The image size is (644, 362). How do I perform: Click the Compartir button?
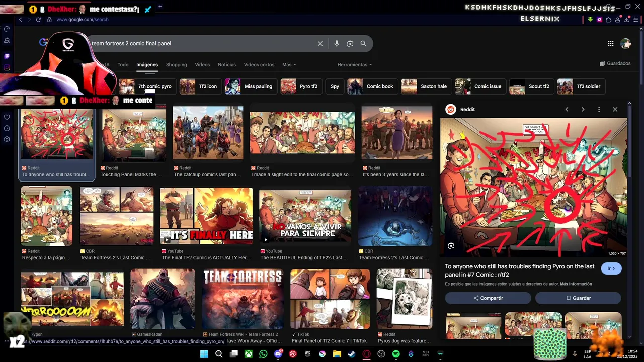(488, 298)
